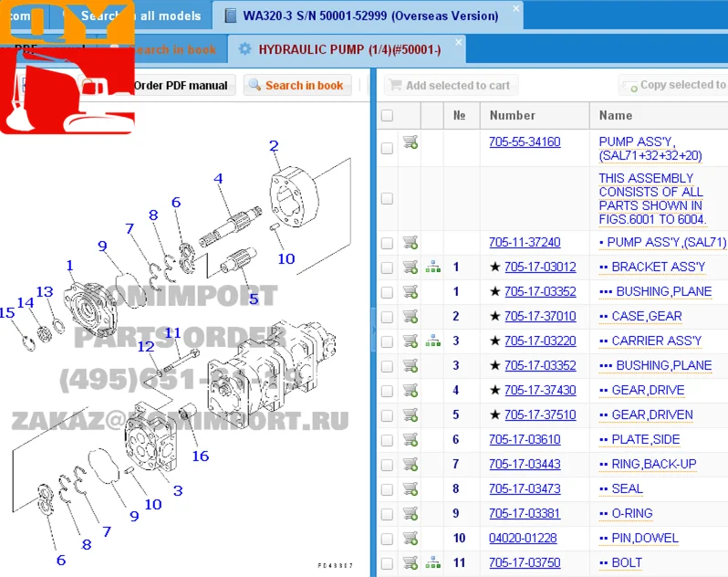Click cart icon for second BUSHING,PLANE row
This screenshot has width=728, height=577.
(411, 365)
